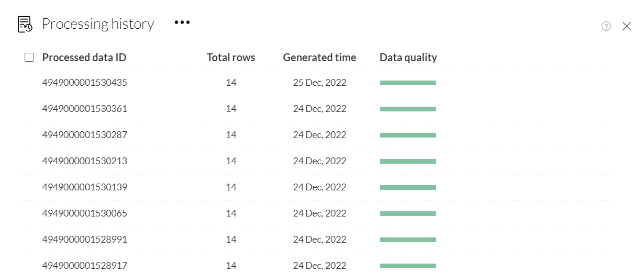Screen dimensions: 644x273
Task: Click the entry 4949000001530213
Action: [85, 161]
